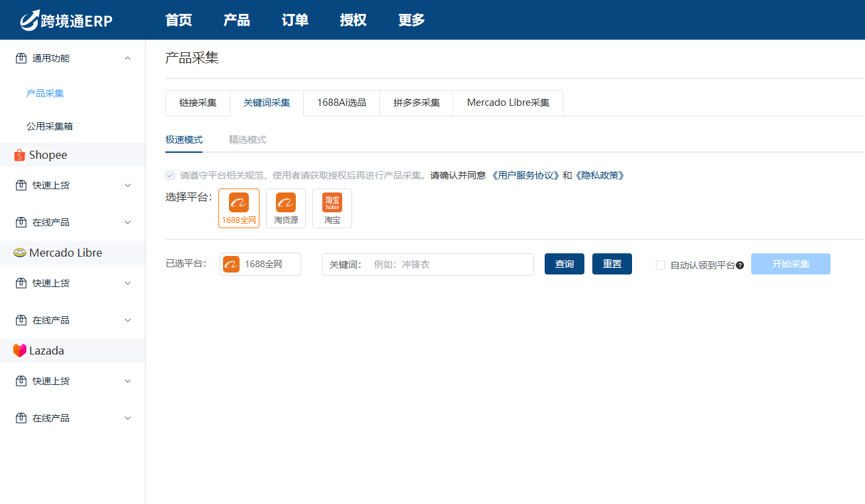865x504 pixels.
Task: Collapse the 通用功能 sidebar section
Action: tap(128, 58)
